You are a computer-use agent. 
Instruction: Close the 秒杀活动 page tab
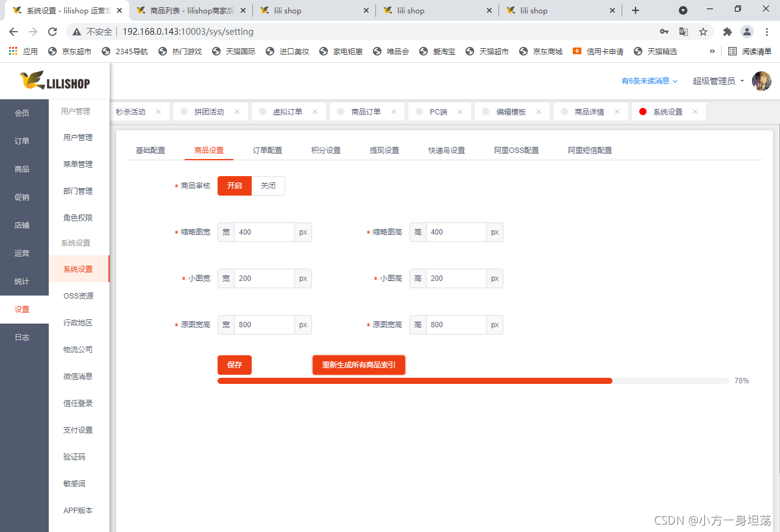158,112
